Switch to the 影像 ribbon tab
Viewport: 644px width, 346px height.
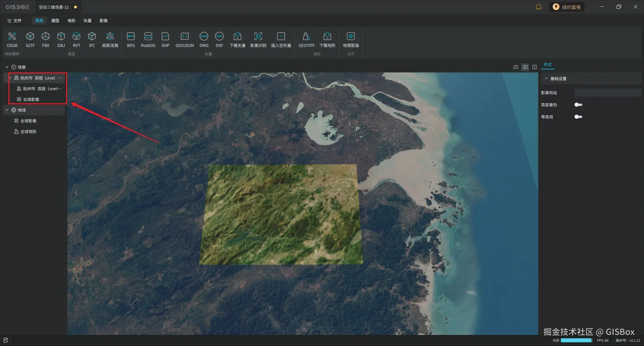point(104,20)
